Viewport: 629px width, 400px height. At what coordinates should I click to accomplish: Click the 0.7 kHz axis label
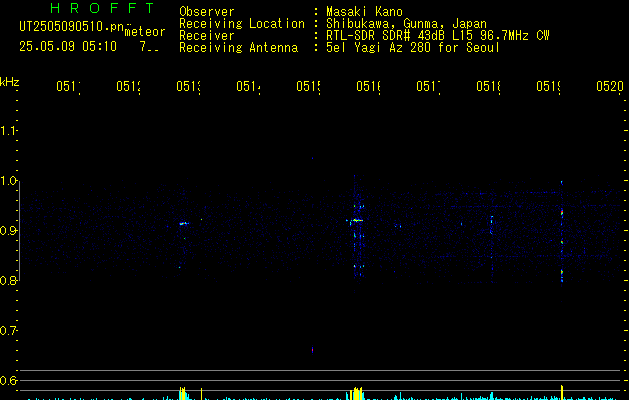[x=8, y=331]
